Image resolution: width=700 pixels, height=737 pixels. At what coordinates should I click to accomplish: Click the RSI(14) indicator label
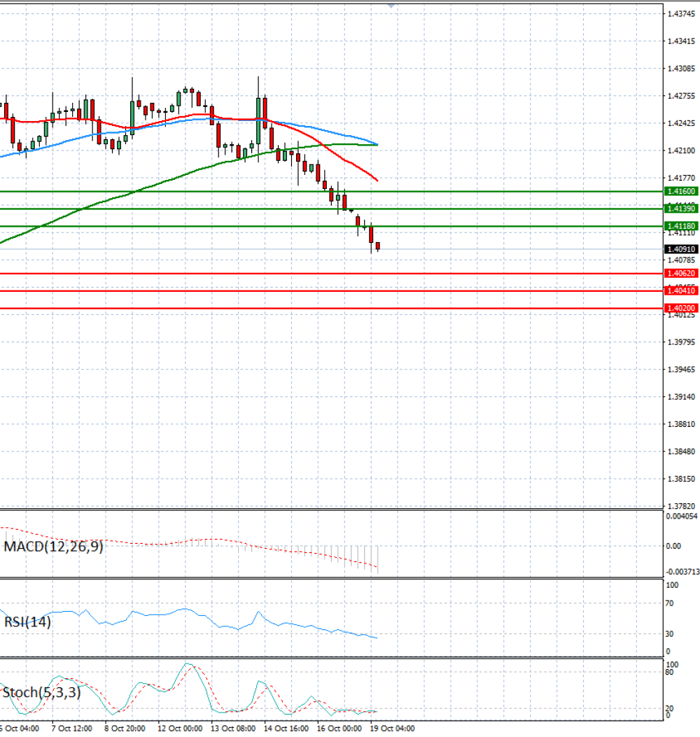coord(27,622)
